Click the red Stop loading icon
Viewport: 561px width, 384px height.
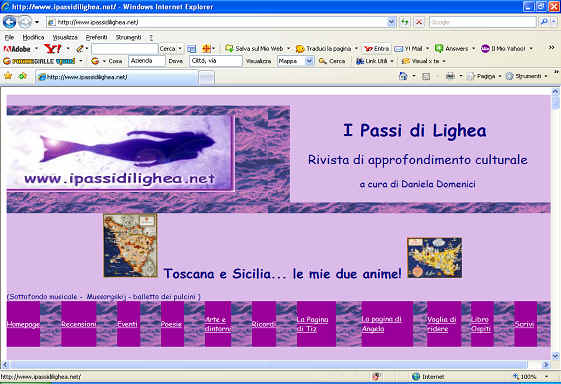(419, 22)
